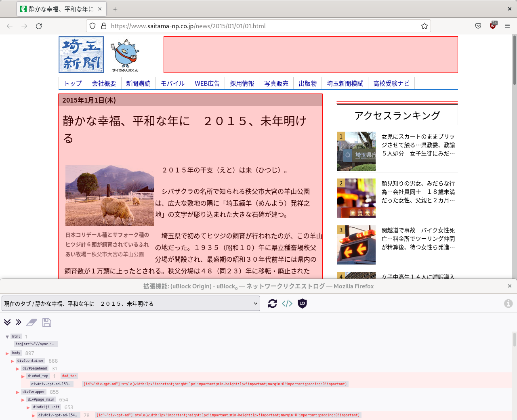The height and width of the screenshot is (420, 517).
Task: Open the WEB広告 menu item
Action: [207, 83]
